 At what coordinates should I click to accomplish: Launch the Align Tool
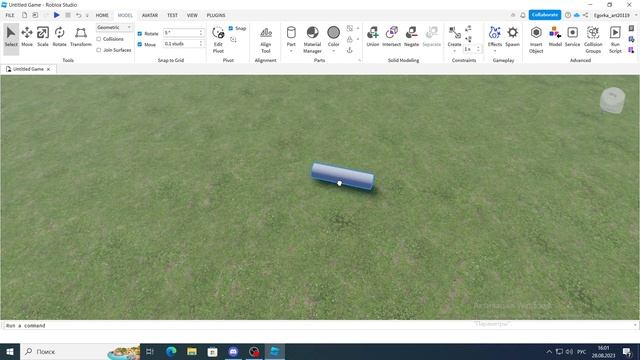(266, 40)
